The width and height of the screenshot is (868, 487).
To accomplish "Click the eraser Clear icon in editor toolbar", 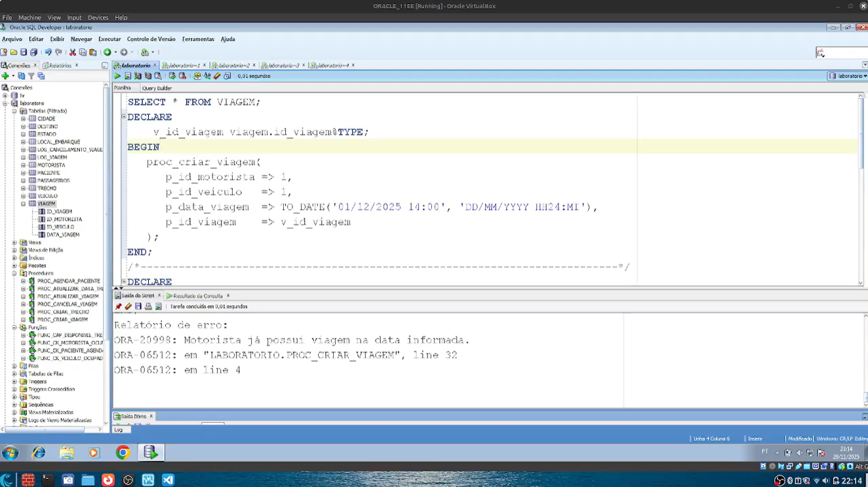I will (217, 76).
